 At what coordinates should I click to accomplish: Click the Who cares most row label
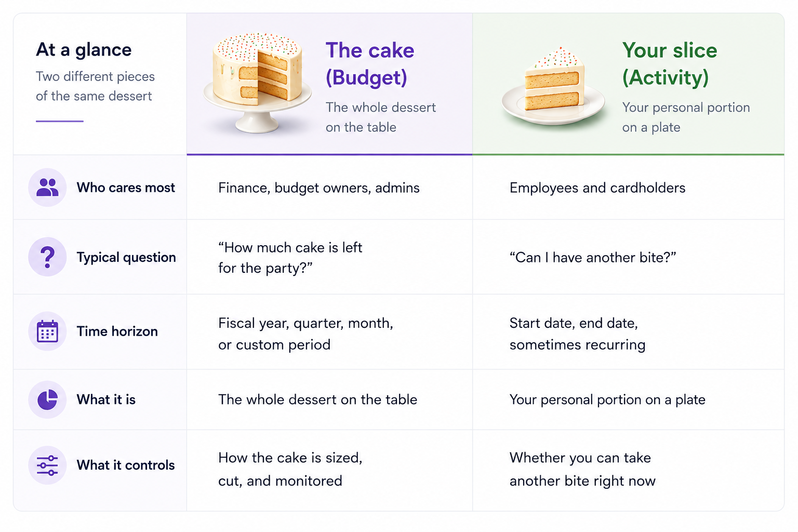click(126, 188)
